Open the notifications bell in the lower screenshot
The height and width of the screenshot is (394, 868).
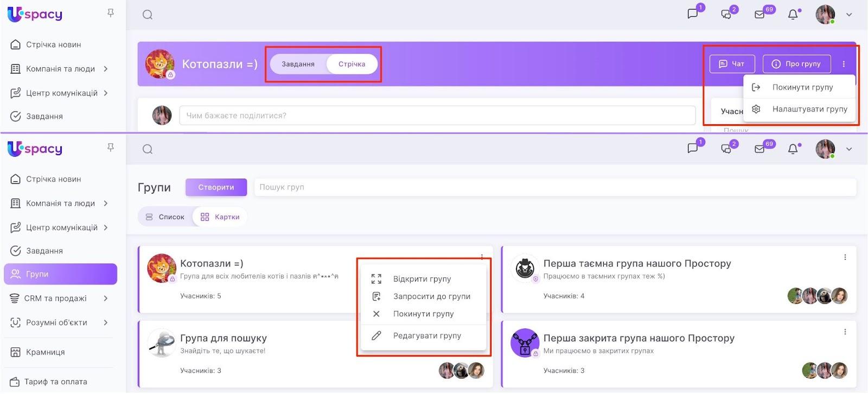pyautogui.click(x=793, y=149)
